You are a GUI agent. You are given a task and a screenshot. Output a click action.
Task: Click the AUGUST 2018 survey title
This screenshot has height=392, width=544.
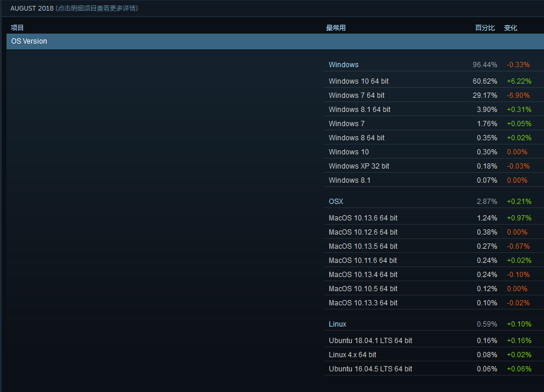point(32,8)
